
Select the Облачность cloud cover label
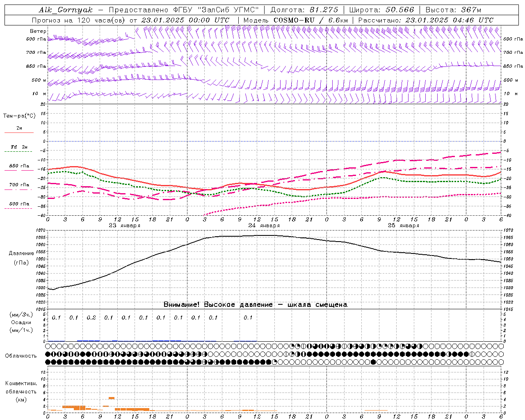[x=21, y=356]
